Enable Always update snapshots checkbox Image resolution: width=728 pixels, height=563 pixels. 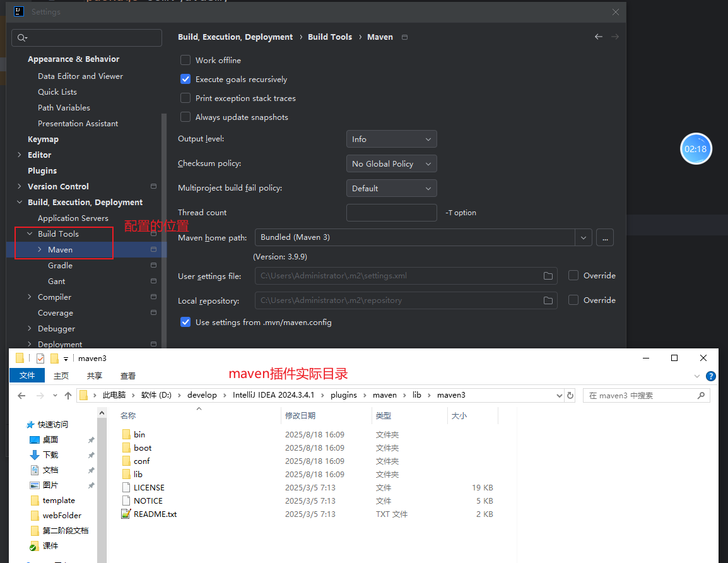pyautogui.click(x=185, y=117)
